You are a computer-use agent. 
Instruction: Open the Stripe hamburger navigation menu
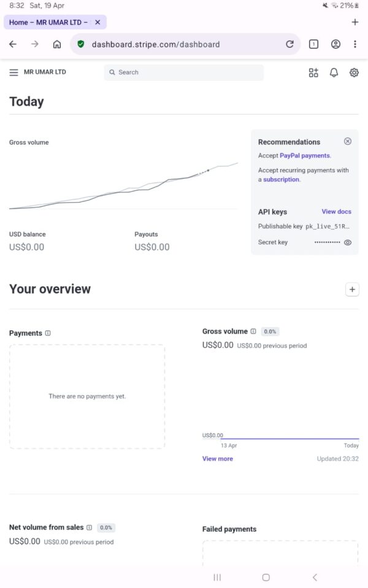[x=13, y=72]
